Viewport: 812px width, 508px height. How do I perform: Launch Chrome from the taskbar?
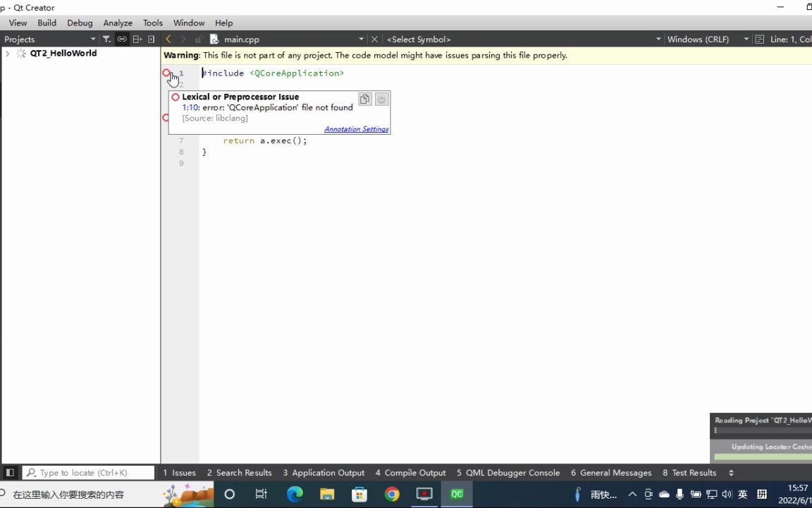point(392,494)
